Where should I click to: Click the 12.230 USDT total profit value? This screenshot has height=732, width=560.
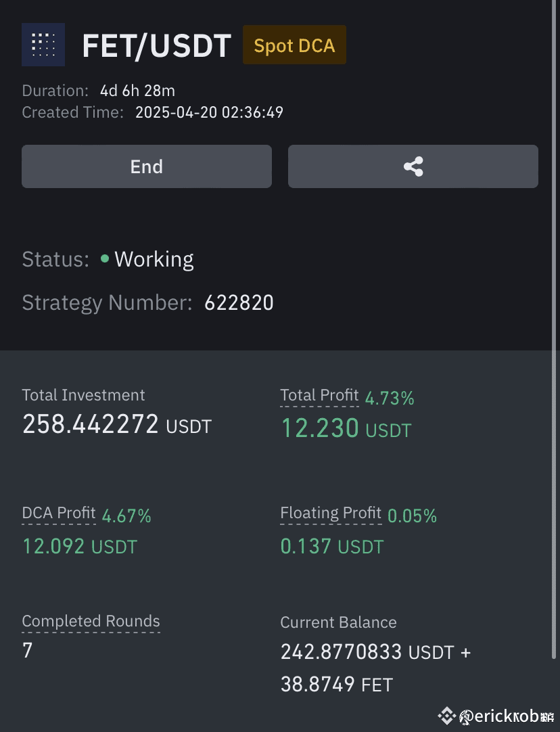(x=346, y=428)
